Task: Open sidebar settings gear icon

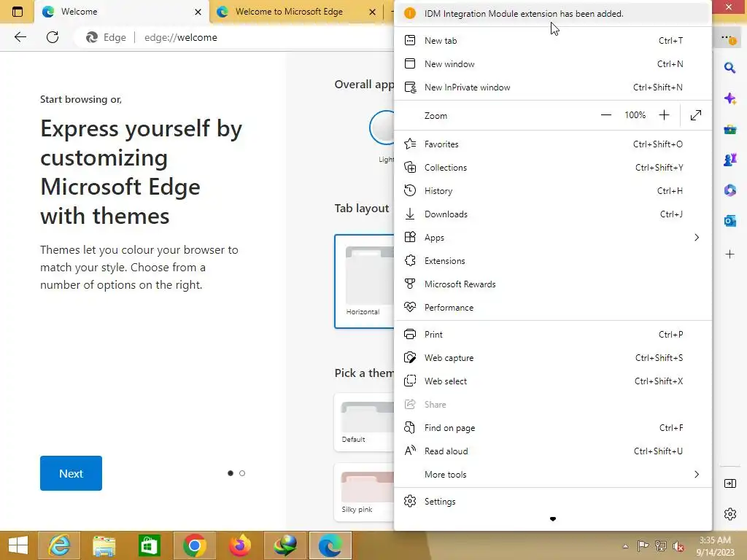Action: pos(729,514)
